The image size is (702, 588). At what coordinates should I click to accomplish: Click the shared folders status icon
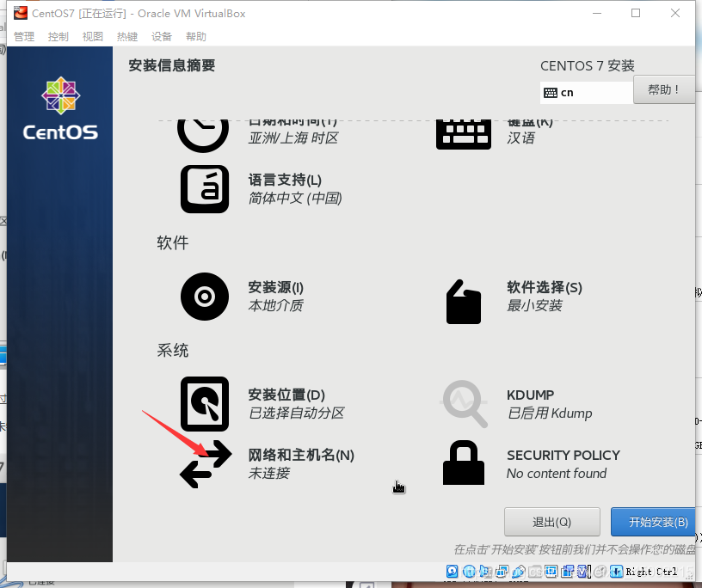(534, 571)
